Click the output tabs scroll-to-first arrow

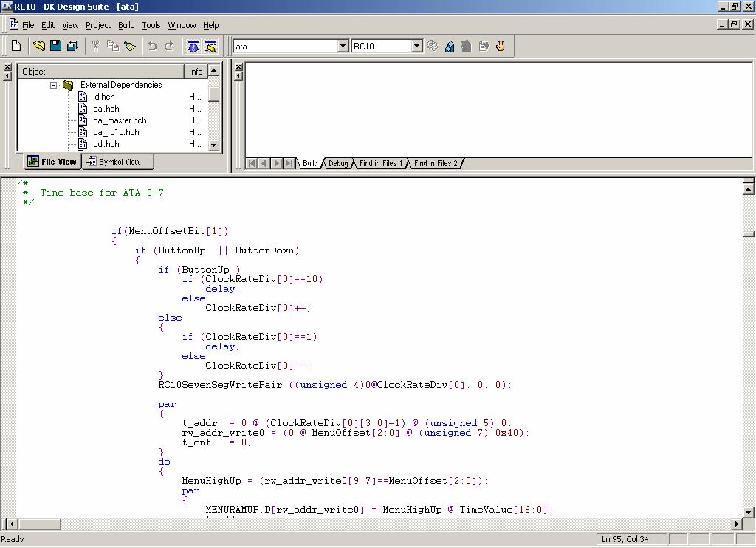pyautogui.click(x=252, y=163)
